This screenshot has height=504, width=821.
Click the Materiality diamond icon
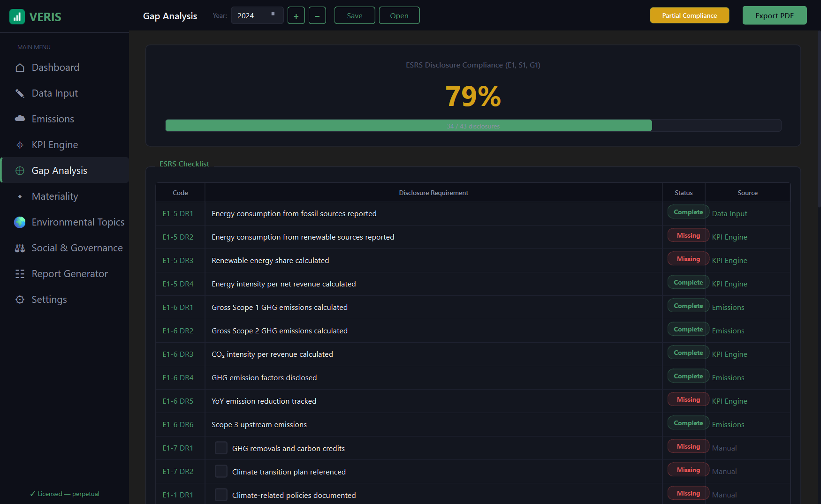20,196
